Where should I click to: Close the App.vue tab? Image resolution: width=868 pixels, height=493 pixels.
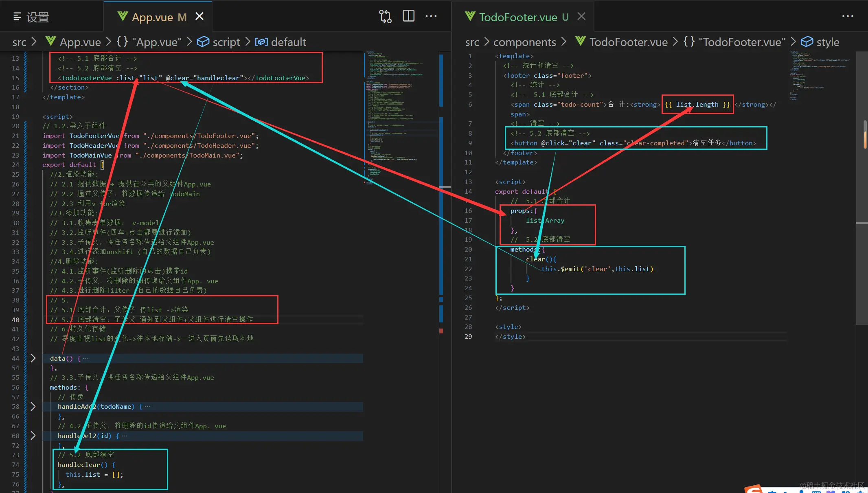[199, 16]
